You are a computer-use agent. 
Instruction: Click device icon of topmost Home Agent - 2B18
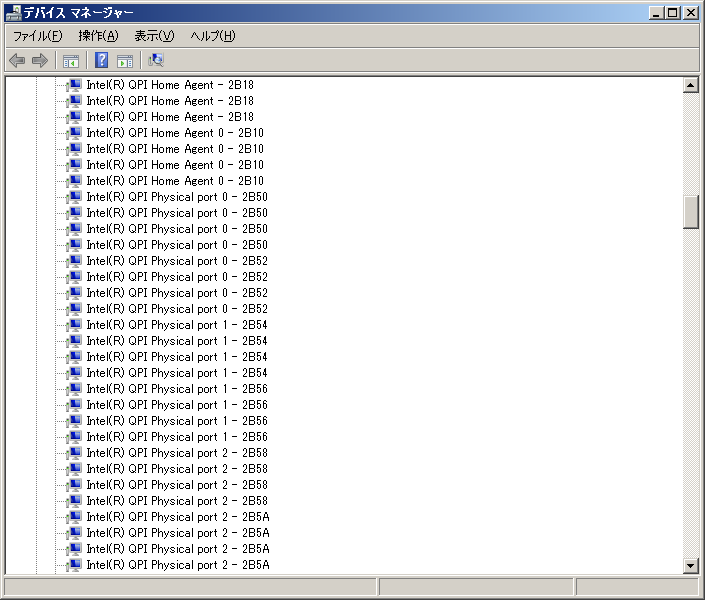pyautogui.click(x=74, y=85)
